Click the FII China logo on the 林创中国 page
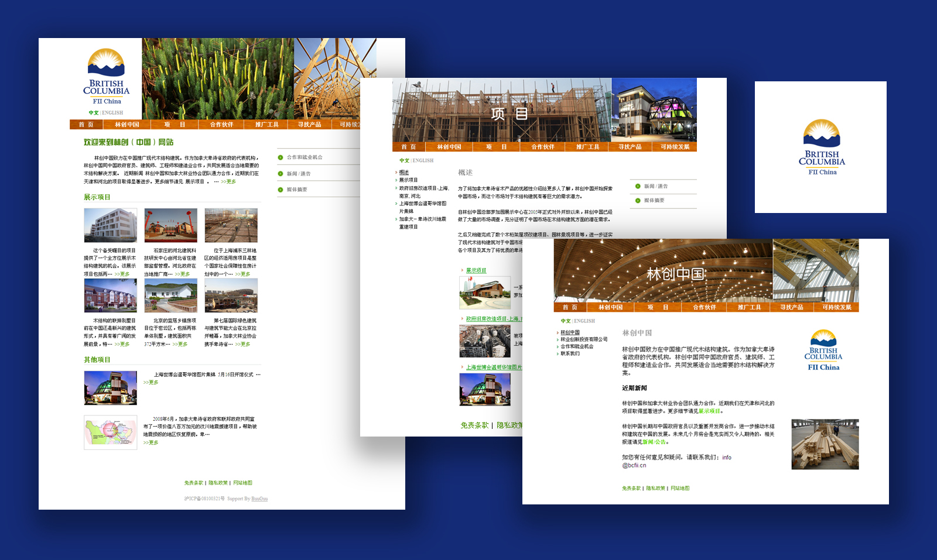 823,351
